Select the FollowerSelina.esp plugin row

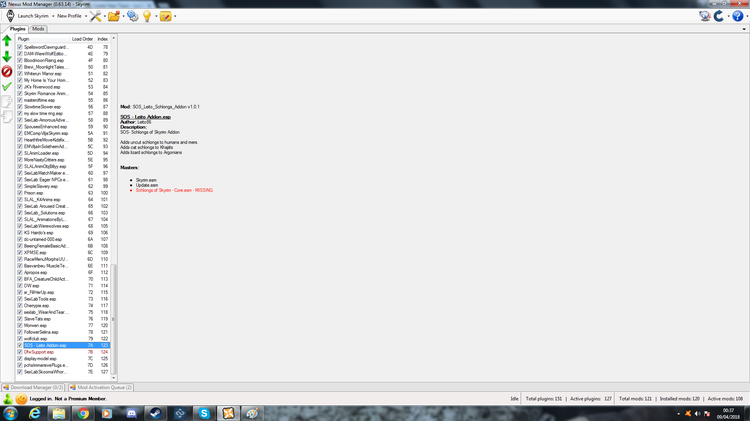(x=63, y=332)
